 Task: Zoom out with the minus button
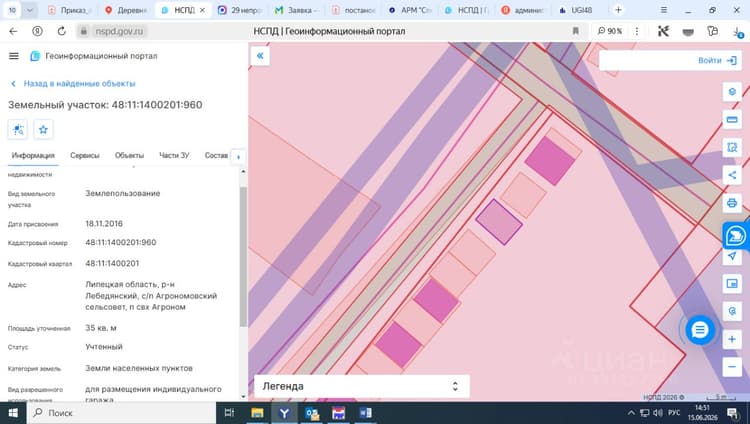pos(732,367)
